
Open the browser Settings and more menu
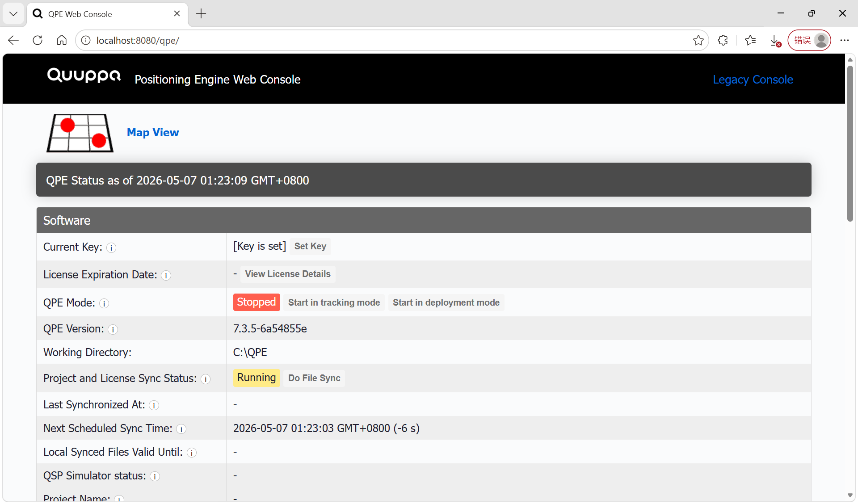844,40
